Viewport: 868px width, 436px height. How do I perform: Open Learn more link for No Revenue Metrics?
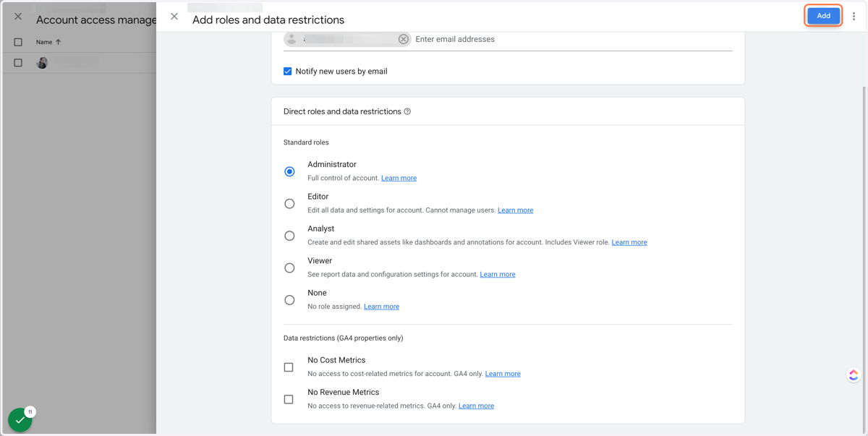coord(476,406)
